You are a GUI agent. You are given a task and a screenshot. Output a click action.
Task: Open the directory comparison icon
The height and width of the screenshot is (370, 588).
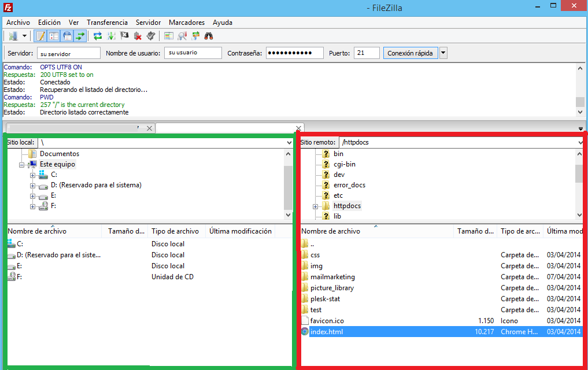169,36
